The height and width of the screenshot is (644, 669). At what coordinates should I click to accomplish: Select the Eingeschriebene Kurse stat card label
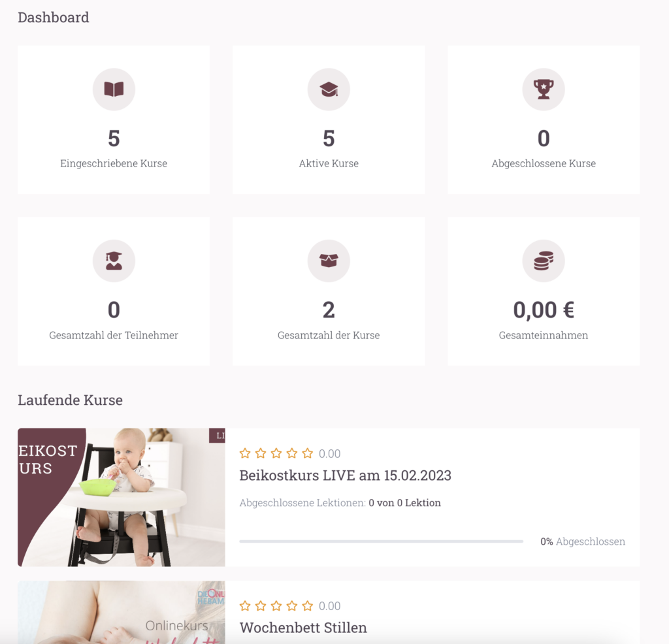[x=114, y=163]
